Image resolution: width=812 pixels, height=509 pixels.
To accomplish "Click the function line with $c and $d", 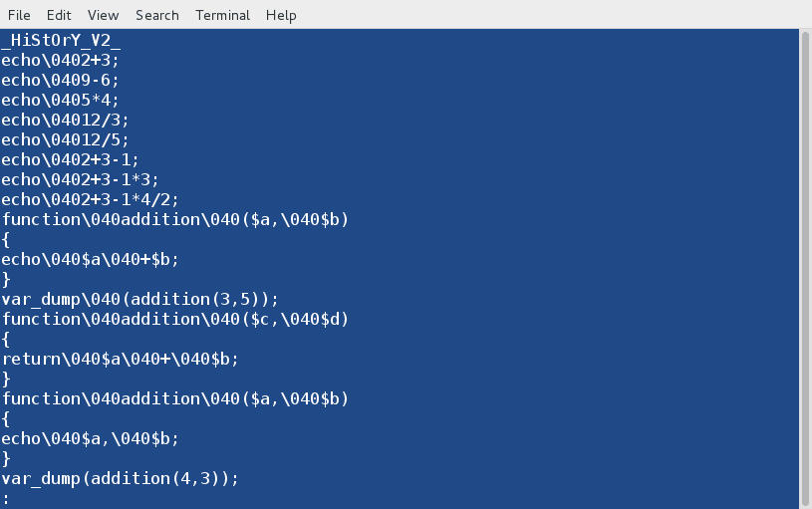I will [174, 319].
